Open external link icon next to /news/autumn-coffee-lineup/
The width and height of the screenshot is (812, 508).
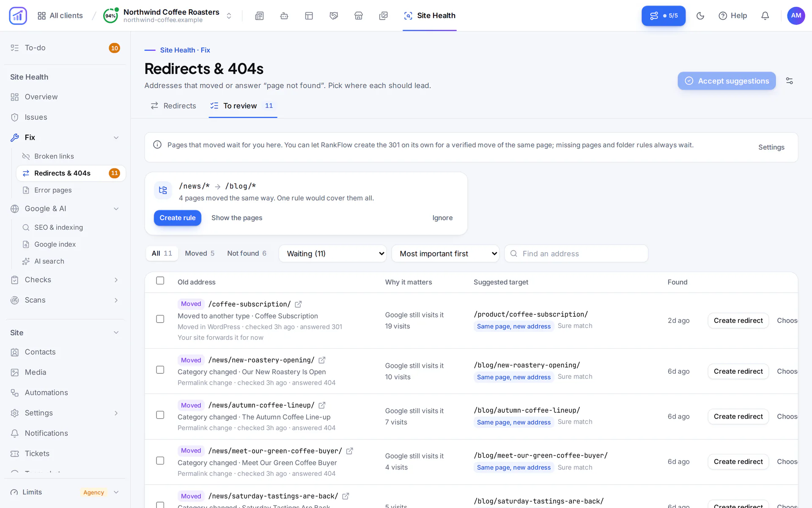point(322,405)
